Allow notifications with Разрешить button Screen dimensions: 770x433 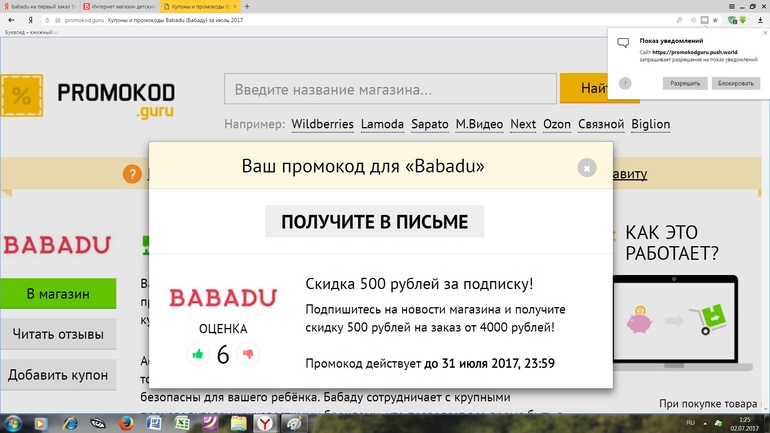685,83
